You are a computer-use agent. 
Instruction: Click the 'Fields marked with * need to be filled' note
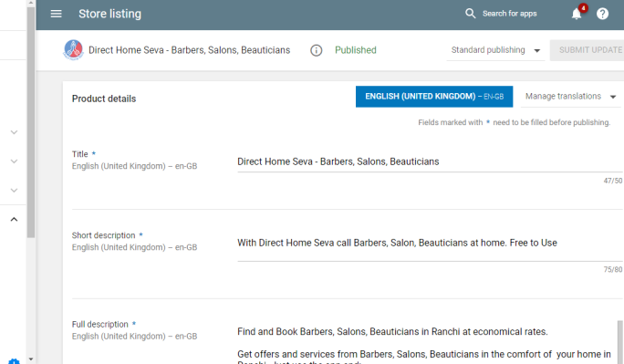(x=514, y=122)
